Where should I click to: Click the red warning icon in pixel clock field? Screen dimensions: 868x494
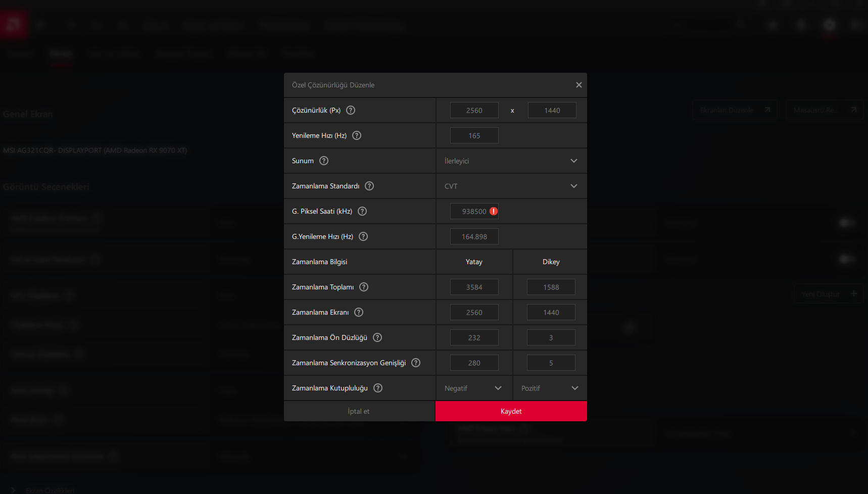pyautogui.click(x=494, y=211)
